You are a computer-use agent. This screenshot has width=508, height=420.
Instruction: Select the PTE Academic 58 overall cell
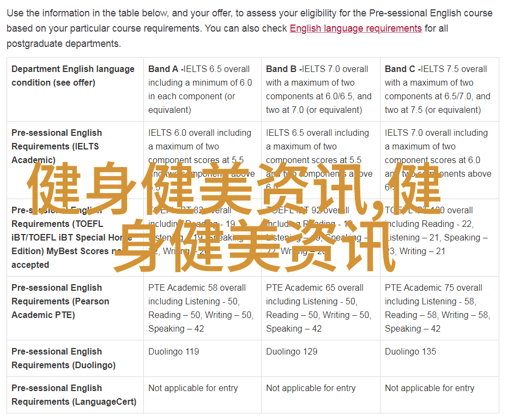202,308
